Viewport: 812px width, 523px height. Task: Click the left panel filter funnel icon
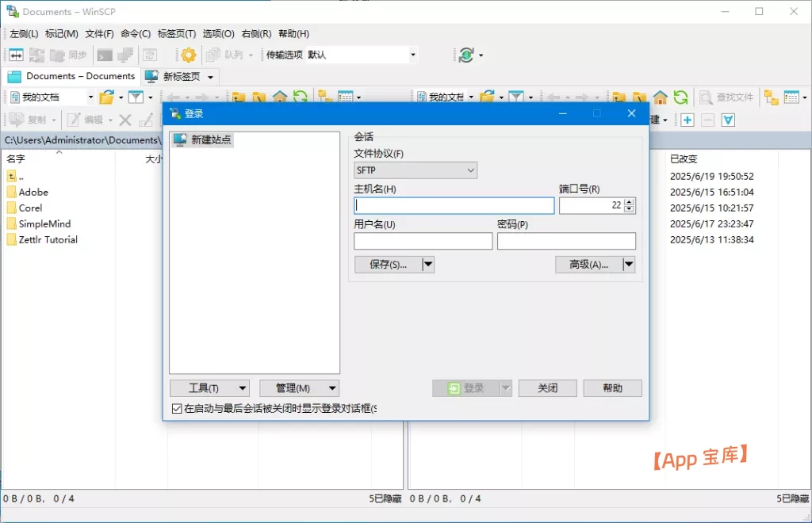pyautogui.click(x=136, y=97)
